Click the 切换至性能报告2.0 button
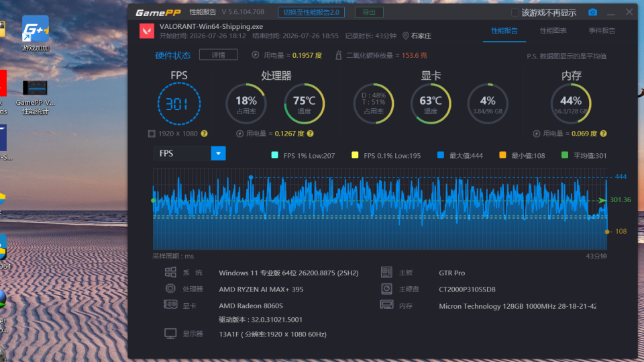Viewport: 644px width, 362px height. tap(311, 12)
